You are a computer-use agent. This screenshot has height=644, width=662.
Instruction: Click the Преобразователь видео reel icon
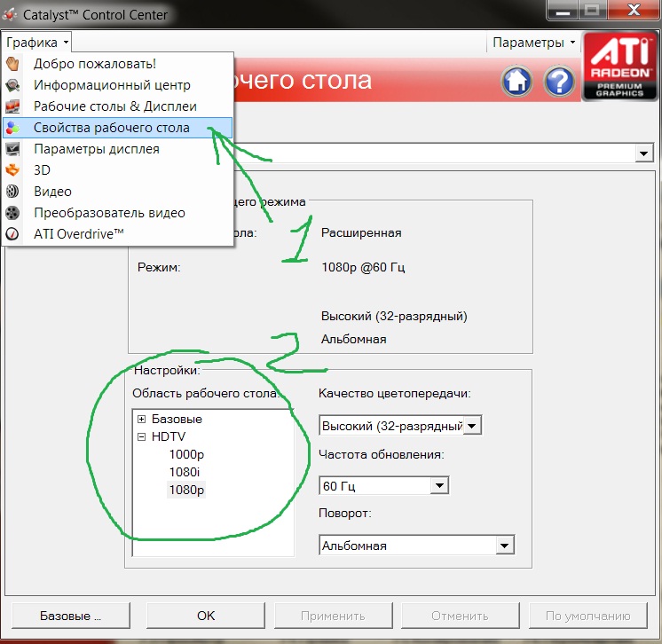point(12,213)
